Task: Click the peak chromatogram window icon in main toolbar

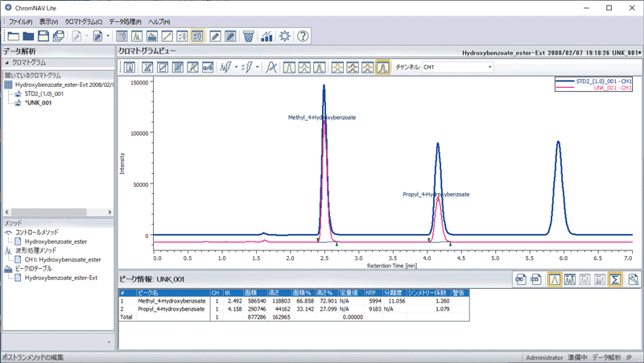Action: click(137, 36)
